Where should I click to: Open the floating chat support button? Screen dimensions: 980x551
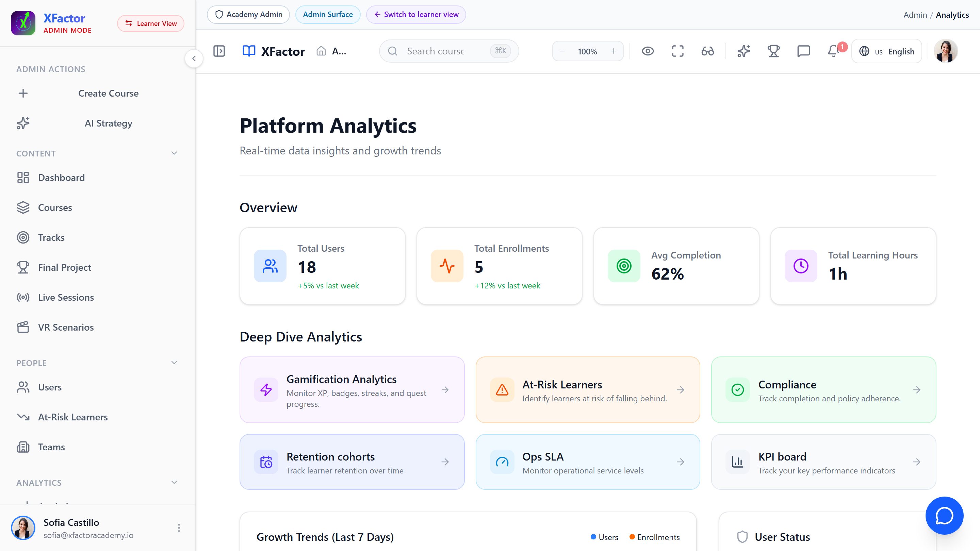[x=944, y=516]
